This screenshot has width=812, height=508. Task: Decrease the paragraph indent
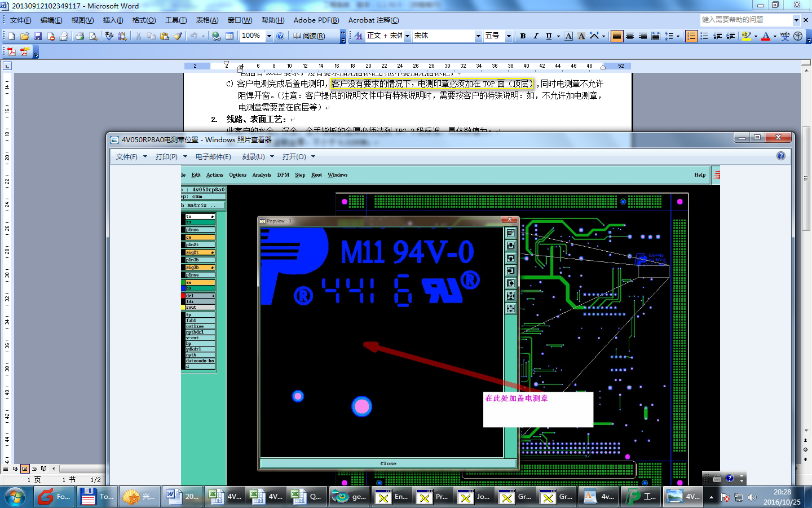pyautogui.click(x=717, y=36)
